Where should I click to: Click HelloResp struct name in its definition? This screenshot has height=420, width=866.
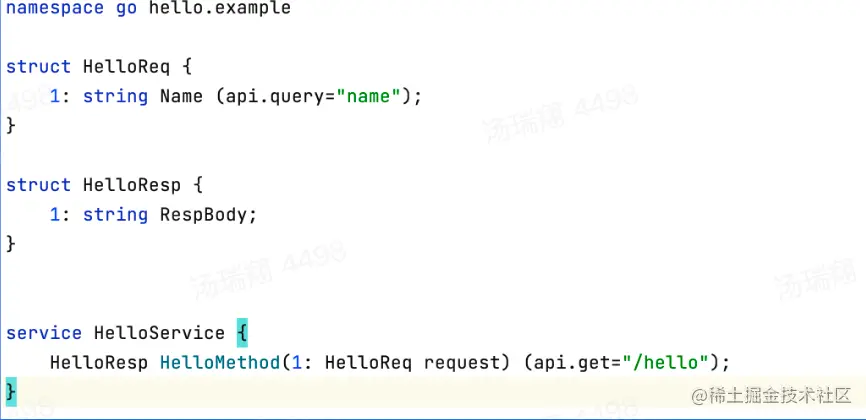point(132,185)
